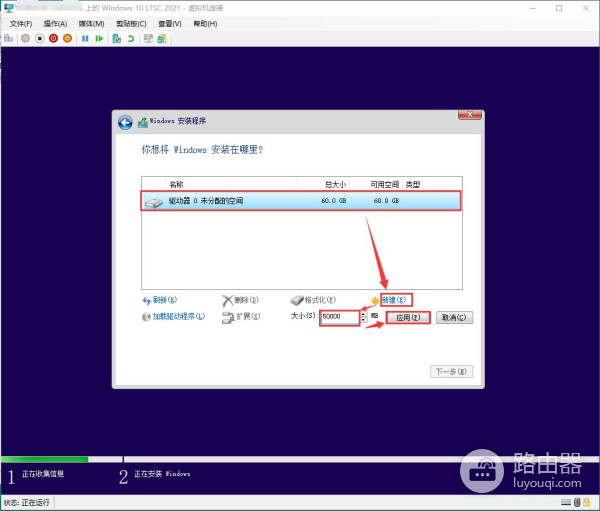The height and width of the screenshot is (511, 600).
Task: Click the Checkpoint toolbar icon
Action: (116, 39)
